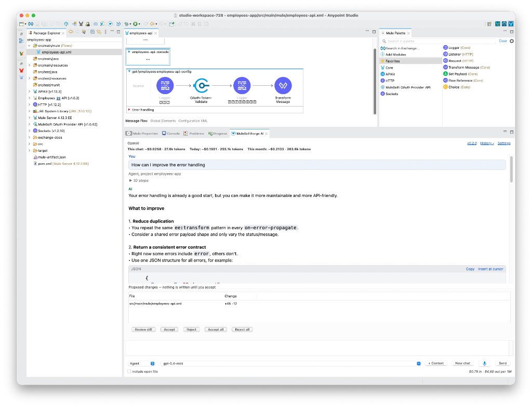Open Search in Exchange in the palette
The height and width of the screenshot is (407, 532).
[x=400, y=48]
